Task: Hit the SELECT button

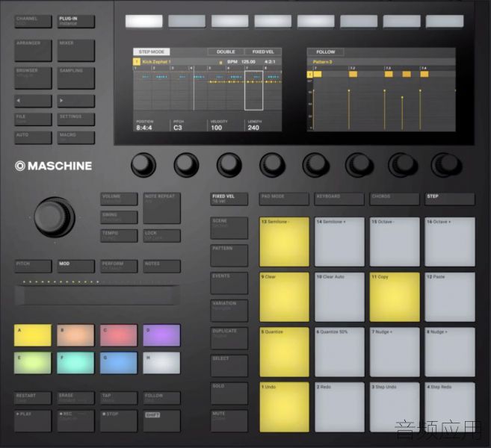Action: pyautogui.click(x=229, y=365)
